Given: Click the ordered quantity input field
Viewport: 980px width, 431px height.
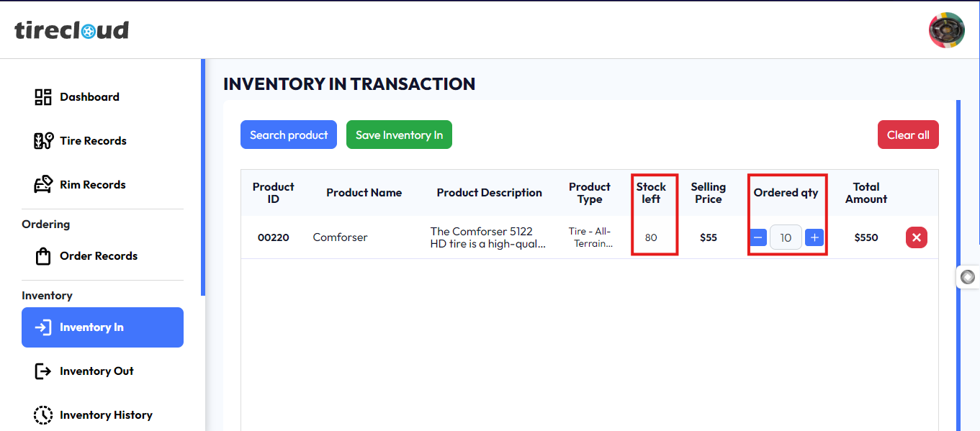Looking at the screenshot, I should 786,237.
